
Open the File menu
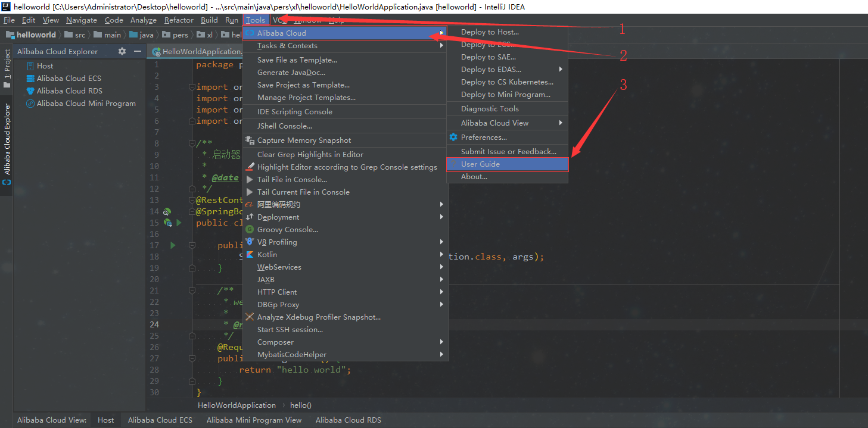click(9, 20)
